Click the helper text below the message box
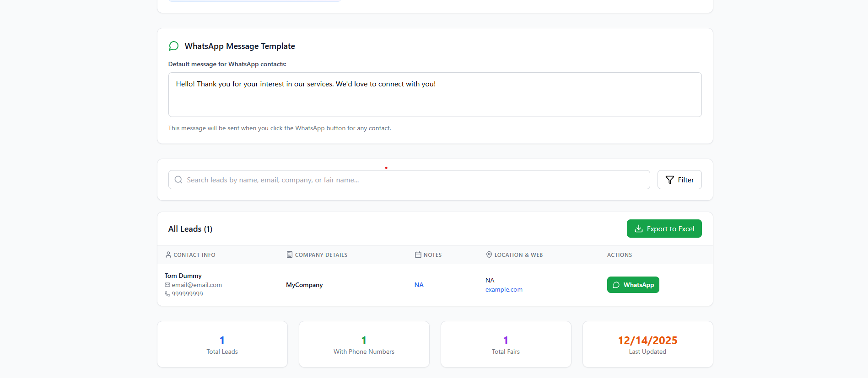 (x=280, y=128)
